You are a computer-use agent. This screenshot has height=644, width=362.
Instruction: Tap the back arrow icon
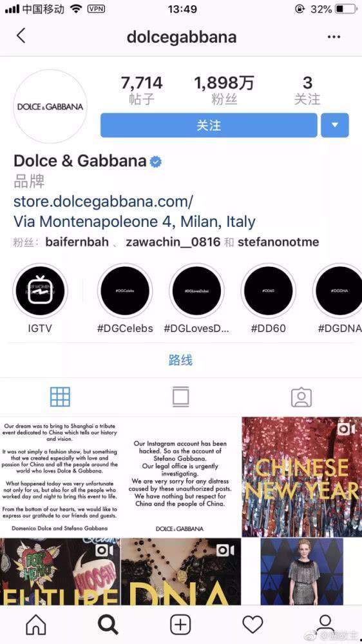21,36
